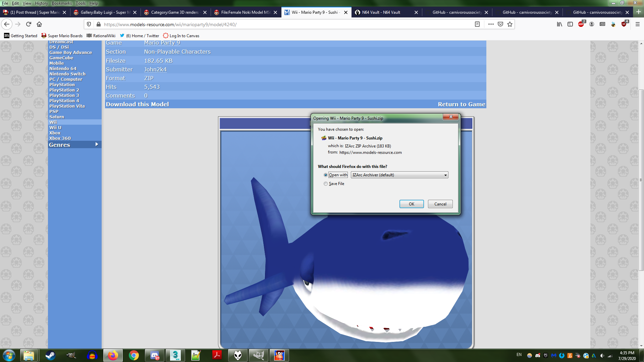The width and height of the screenshot is (644, 362).
Task: Open Adblock Plus extension icon
Action: click(581, 24)
